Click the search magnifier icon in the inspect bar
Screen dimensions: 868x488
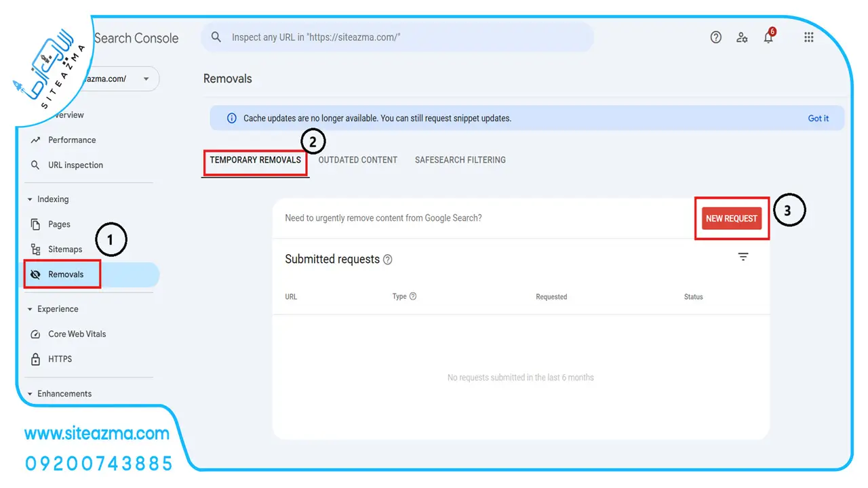tap(216, 37)
